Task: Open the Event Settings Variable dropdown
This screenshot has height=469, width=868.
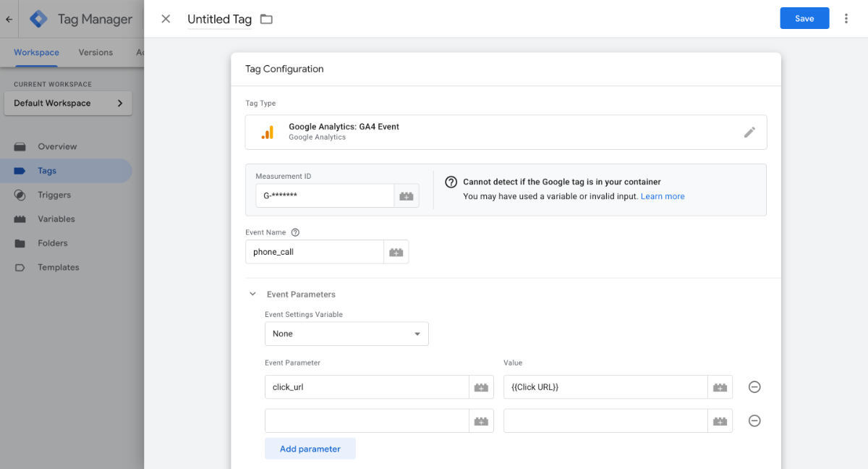Action: click(x=346, y=334)
